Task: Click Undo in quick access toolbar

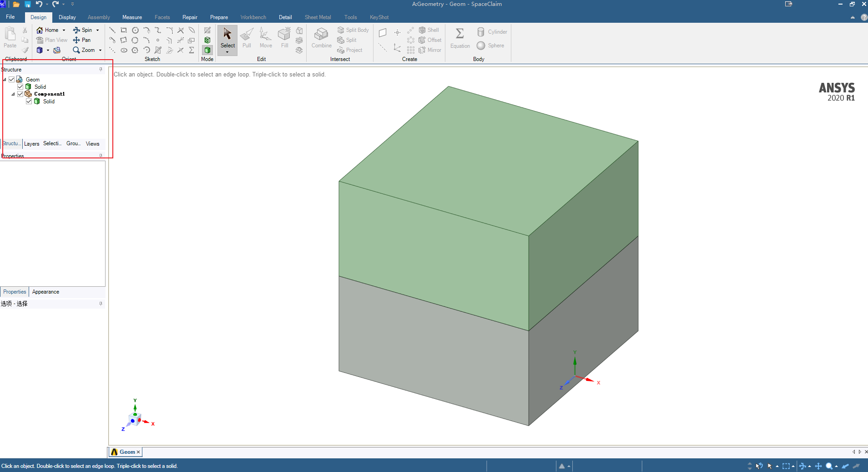Action: pos(39,4)
